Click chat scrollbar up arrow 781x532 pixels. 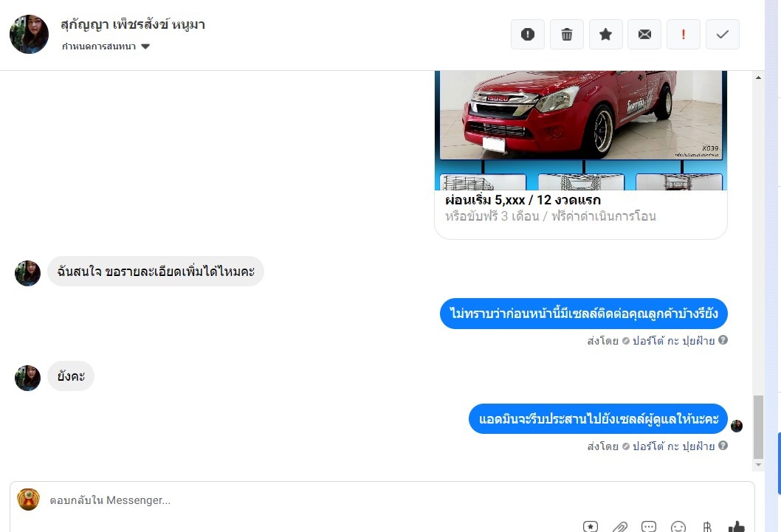point(758,77)
